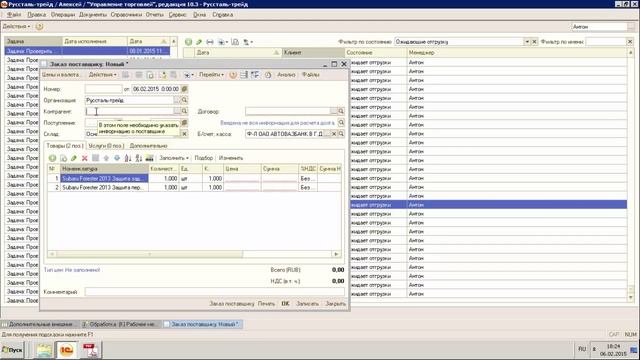This screenshot has width=640, height=360.
Task: Open the Сервис menu
Action: click(x=177, y=15)
